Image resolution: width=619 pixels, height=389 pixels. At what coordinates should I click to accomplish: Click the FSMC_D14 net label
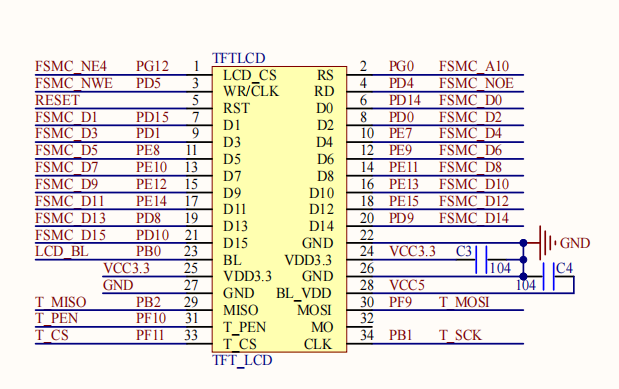click(474, 218)
